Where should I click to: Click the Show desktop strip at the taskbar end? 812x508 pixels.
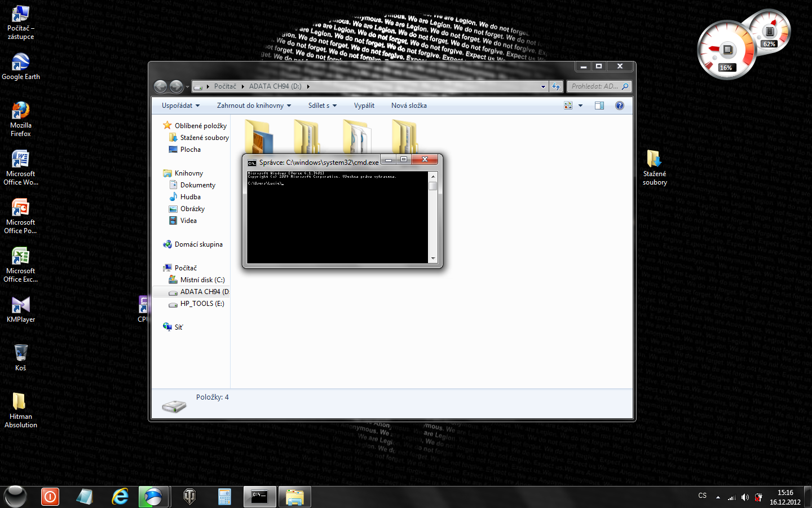coord(808,497)
